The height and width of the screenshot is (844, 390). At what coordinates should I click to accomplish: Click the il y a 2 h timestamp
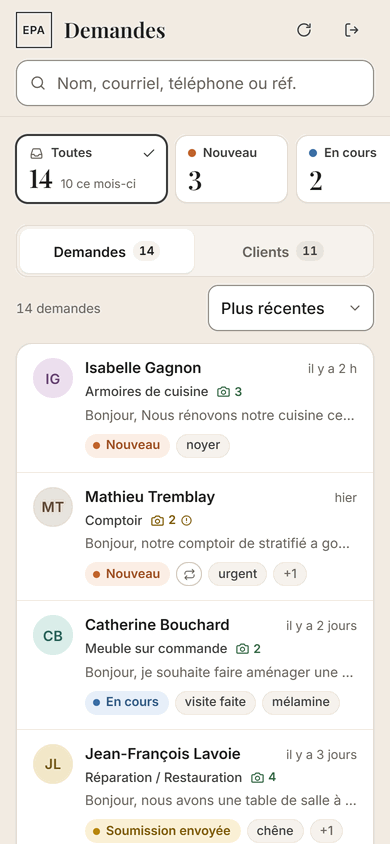[x=332, y=369]
